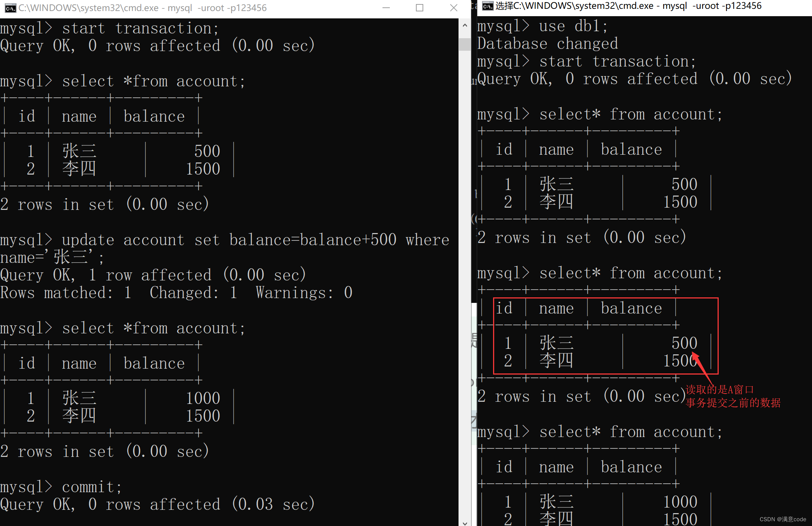Click balance 1000 in right window last table

tap(680, 502)
